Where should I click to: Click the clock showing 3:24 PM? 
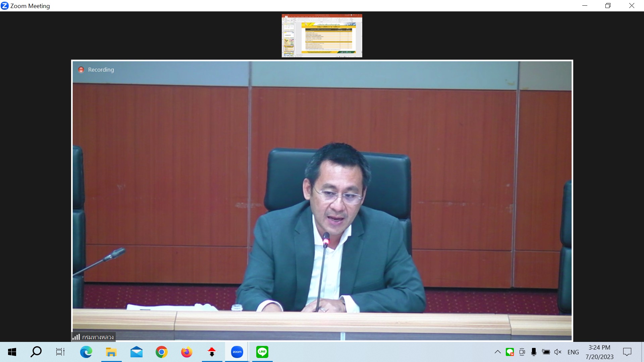(x=599, y=352)
